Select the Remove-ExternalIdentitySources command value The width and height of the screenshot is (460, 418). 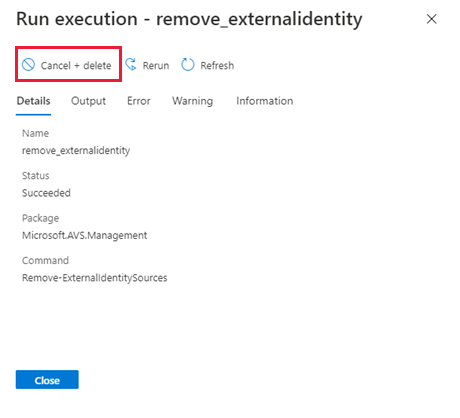[95, 278]
